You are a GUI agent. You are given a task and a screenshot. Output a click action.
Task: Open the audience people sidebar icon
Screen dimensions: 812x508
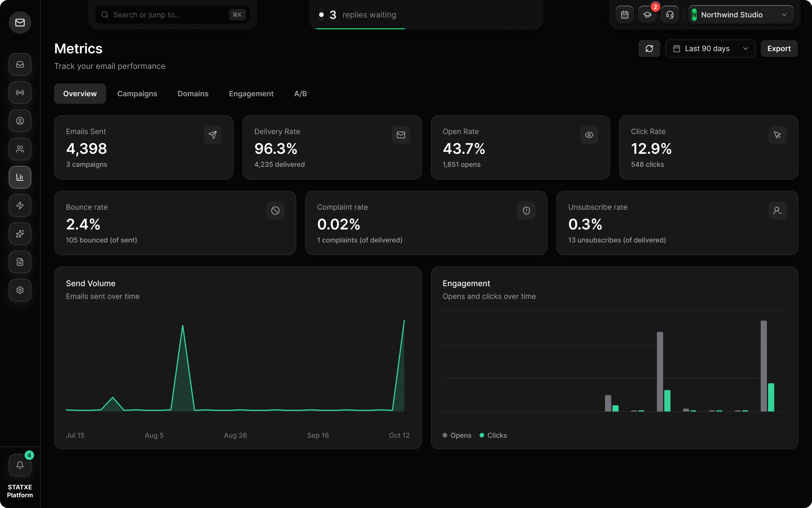click(x=20, y=149)
